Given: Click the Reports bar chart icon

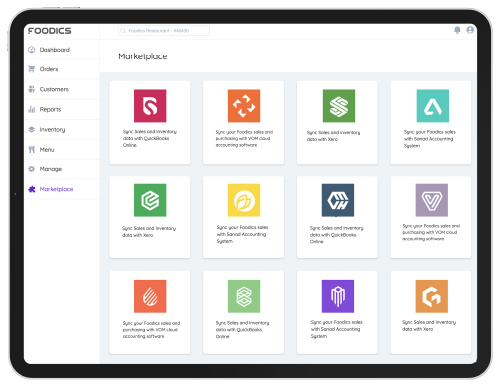Looking at the screenshot, I should pos(32,109).
